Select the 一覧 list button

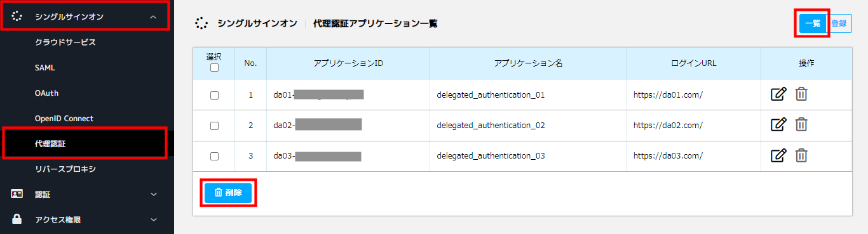(x=813, y=23)
